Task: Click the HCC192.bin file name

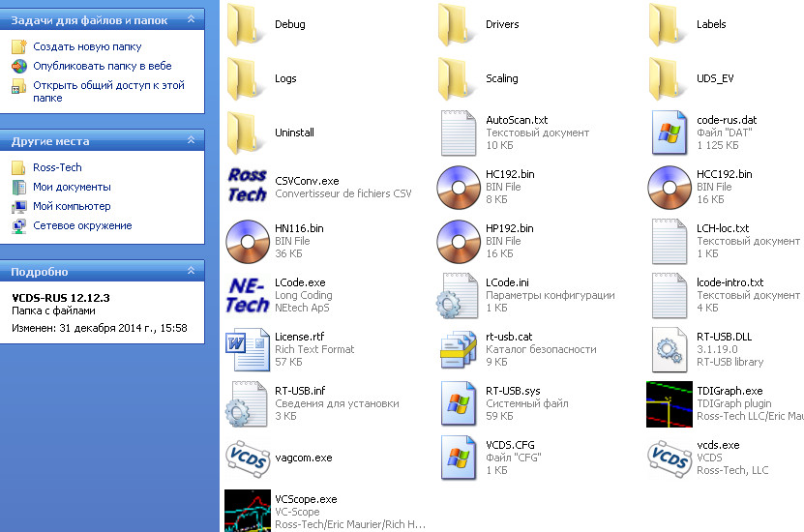Action: tap(724, 174)
